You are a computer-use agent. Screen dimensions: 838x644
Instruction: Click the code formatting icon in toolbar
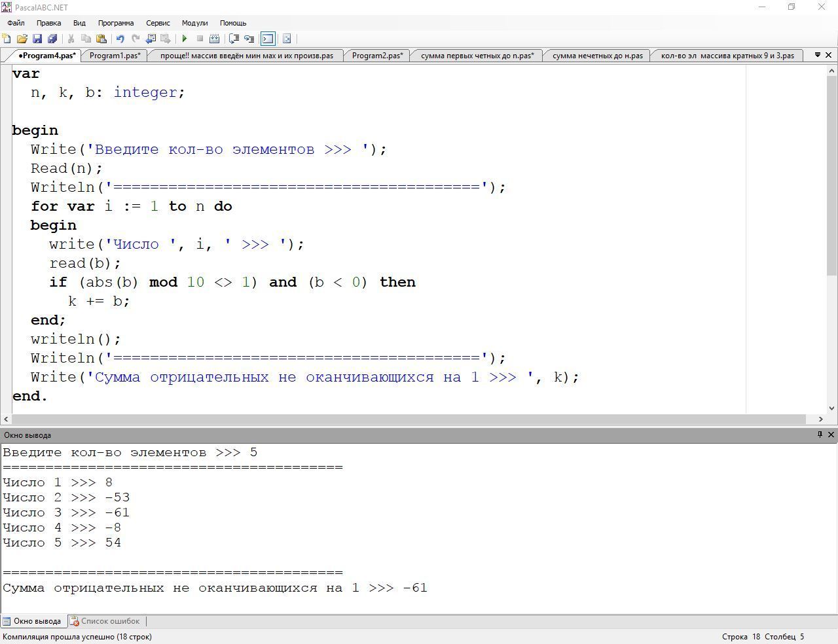point(287,39)
